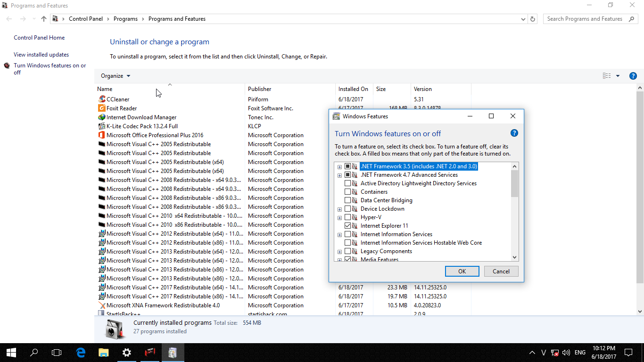This screenshot has width=644, height=362.
Task: Open Task View on the taskbar
Action: (x=57, y=352)
